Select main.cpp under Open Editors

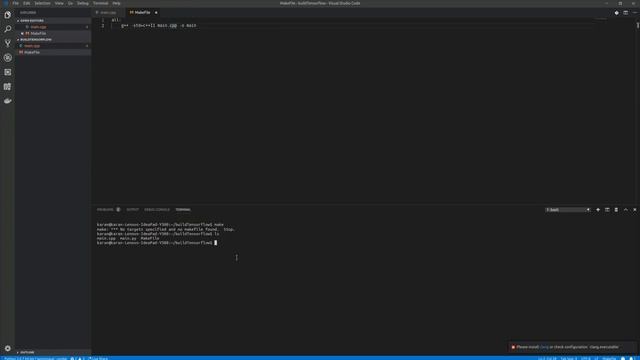[53, 27]
